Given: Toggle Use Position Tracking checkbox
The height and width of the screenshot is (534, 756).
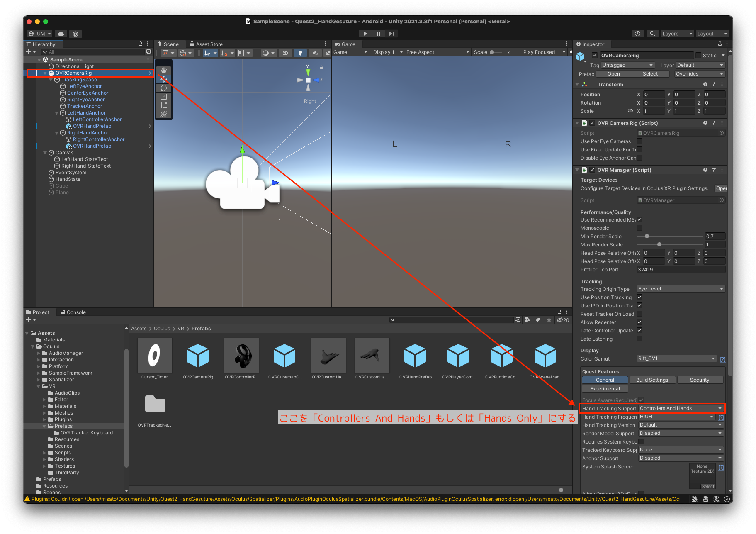Looking at the screenshot, I should click(x=639, y=297).
